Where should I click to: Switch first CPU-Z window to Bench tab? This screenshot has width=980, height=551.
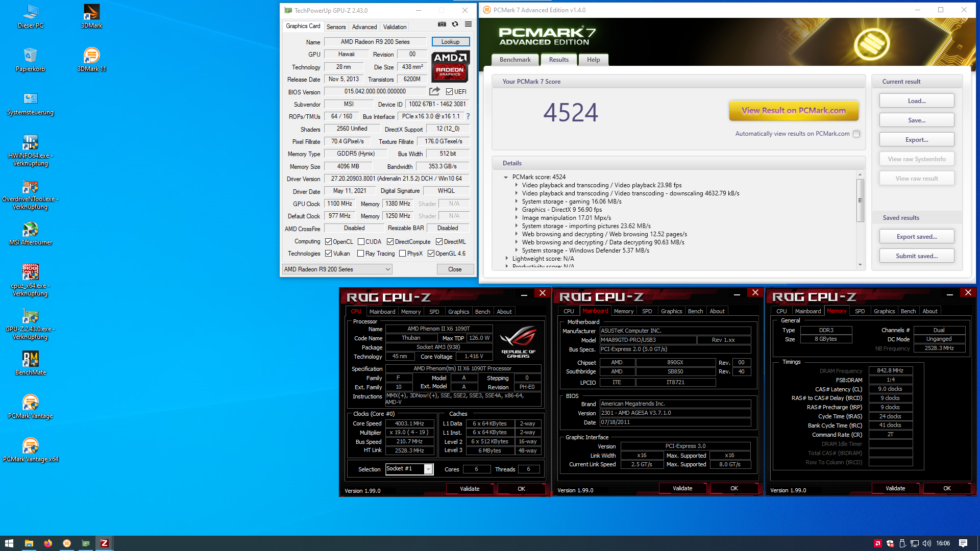[482, 312]
